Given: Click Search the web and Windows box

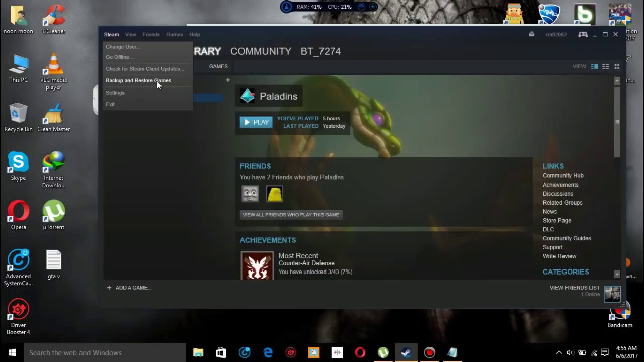Looking at the screenshot, I should click(105, 352).
